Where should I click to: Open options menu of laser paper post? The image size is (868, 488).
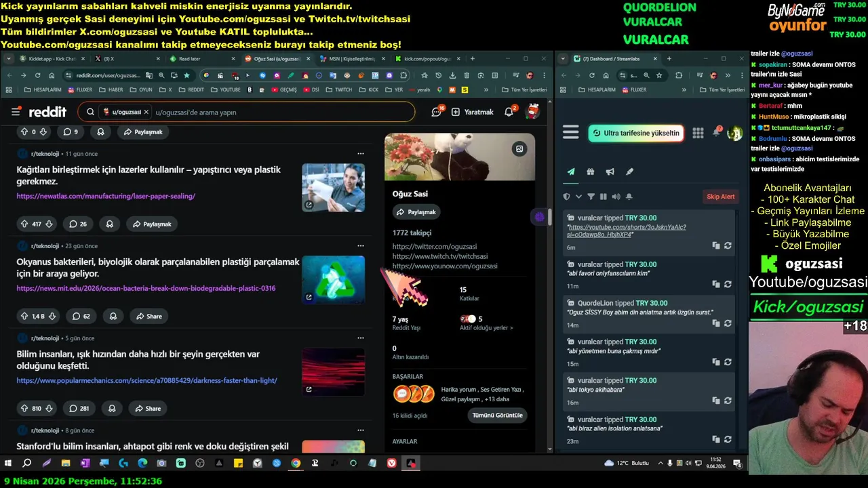coord(360,154)
